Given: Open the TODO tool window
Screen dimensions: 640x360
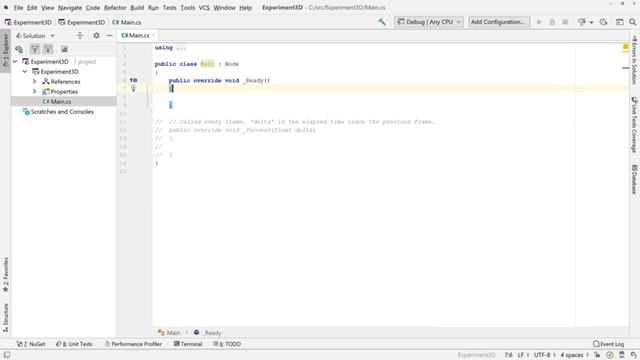Looking at the screenshot, I should point(227,344).
